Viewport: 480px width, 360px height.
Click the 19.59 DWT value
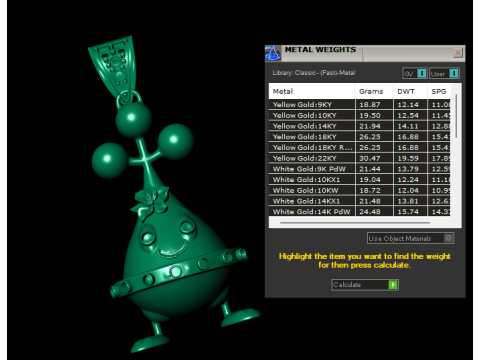[408, 158]
